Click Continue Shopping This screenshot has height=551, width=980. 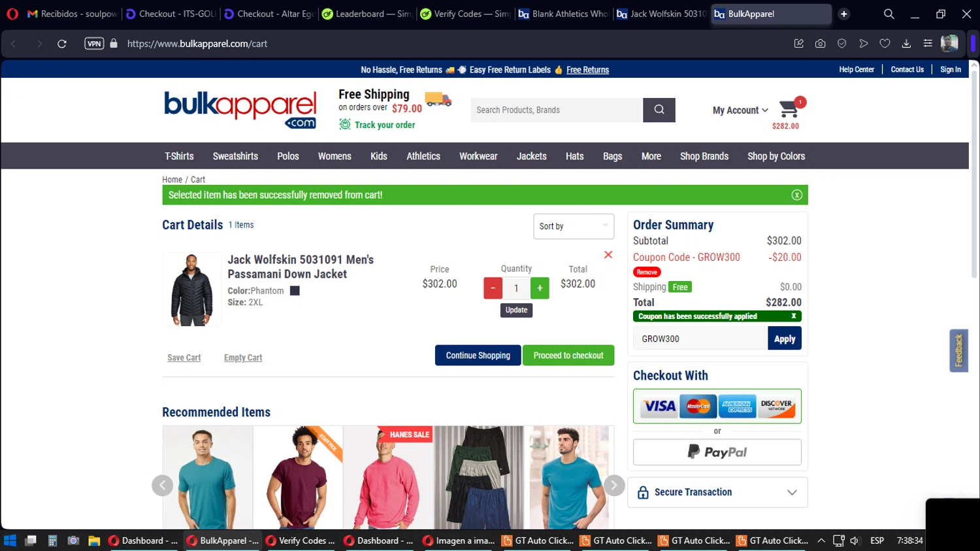[x=478, y=356]
